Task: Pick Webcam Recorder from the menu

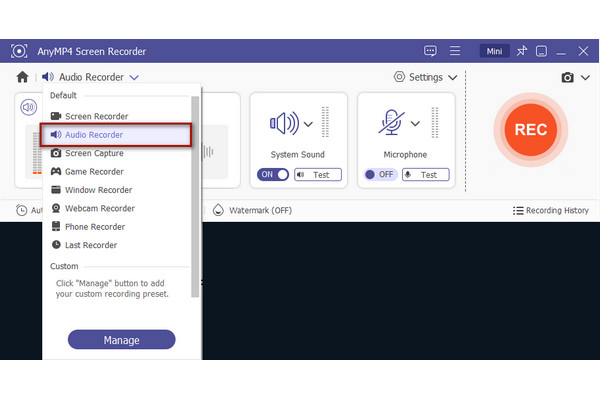Action: tap(117, 208)
